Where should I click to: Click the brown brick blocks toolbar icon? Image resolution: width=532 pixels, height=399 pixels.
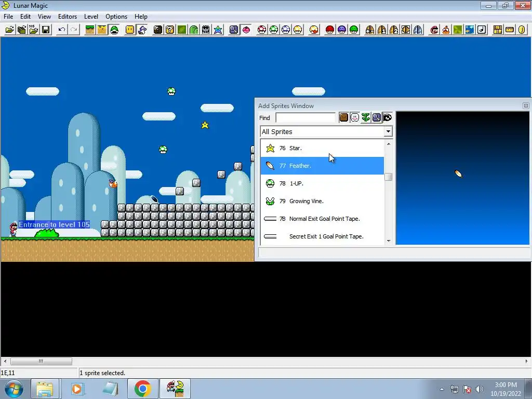(498, 30)
